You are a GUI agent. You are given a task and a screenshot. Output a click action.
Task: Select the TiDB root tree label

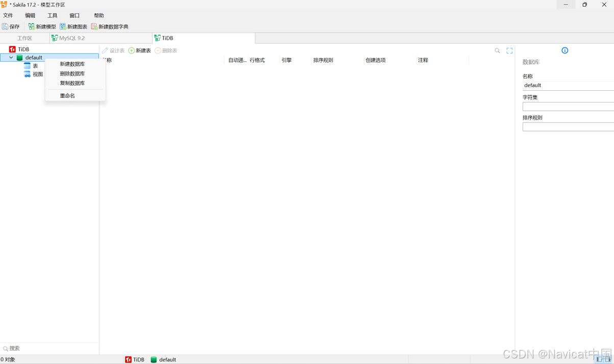(23, 49)
